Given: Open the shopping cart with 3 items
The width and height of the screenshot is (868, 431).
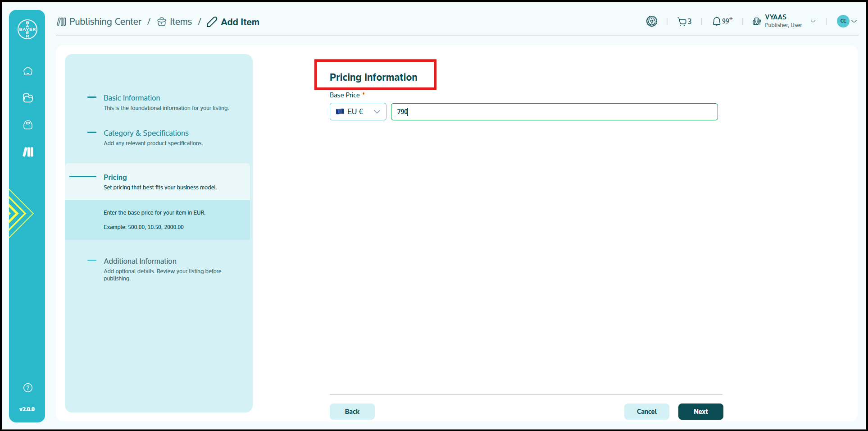Looking at the screenshot, I should pyautogui.click(x=684, y=21).
